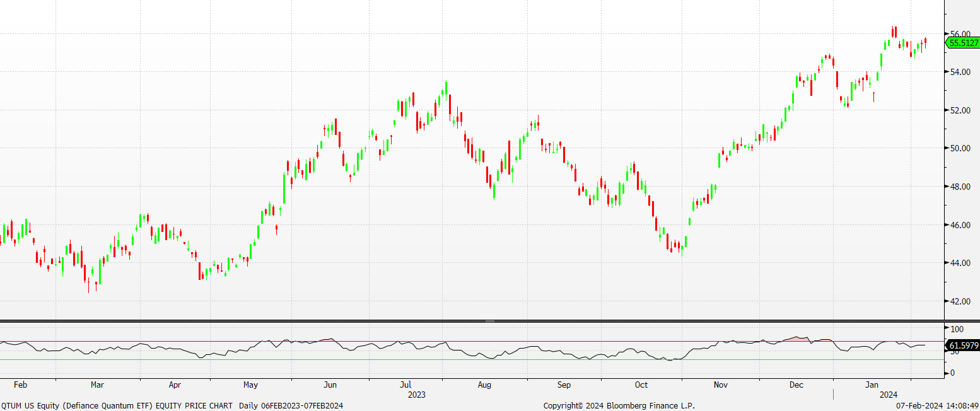Click the Sep month label
Viewport: 980px width, 411px height.
pos(564,385)
